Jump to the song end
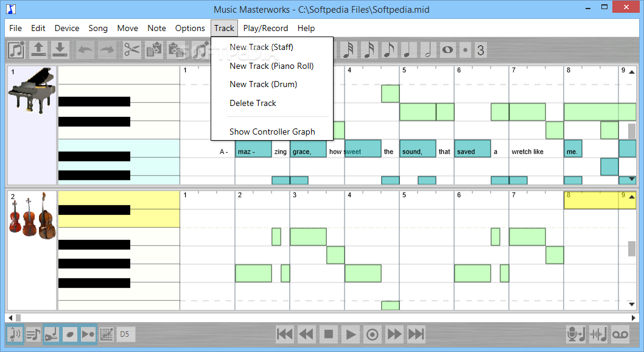This screenshot has height=352, width=644. (x=416, y=334)
